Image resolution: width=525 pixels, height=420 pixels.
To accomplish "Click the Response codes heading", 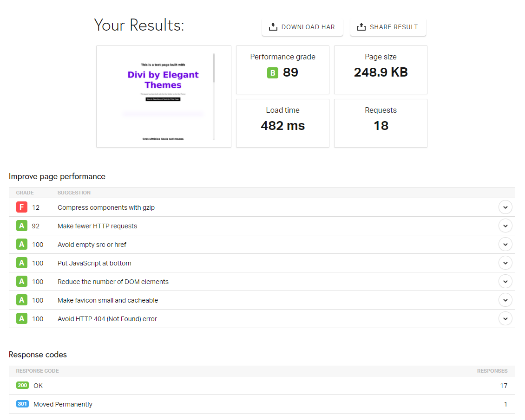I will [38, 355].
